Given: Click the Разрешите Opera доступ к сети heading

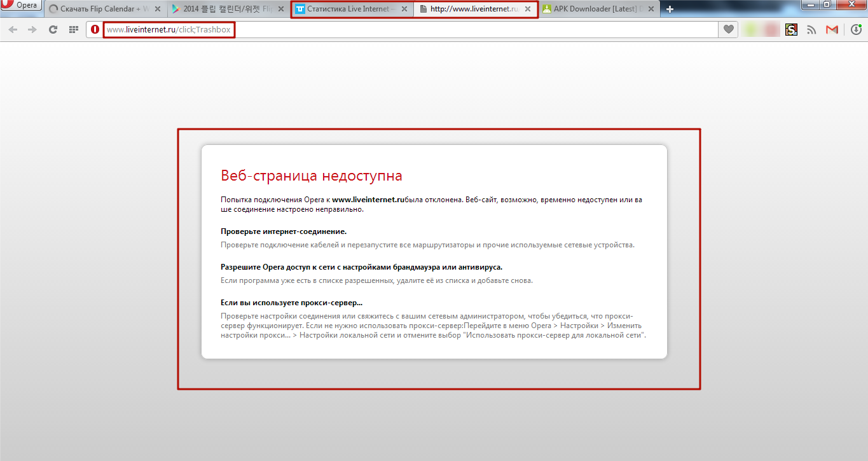Looking at the screenshot, I should pyautogui.click(x=362, y=267).
